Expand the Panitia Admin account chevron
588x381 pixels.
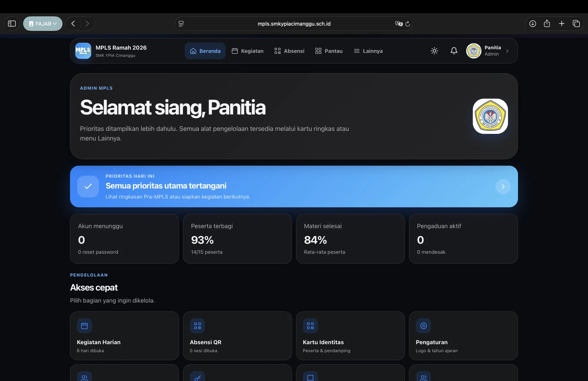click(x=507, y=51)
